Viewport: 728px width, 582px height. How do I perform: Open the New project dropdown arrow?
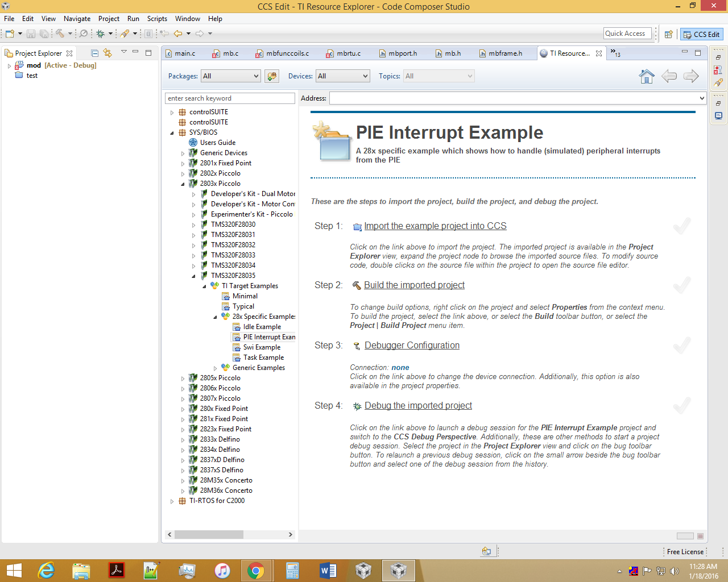click(20, 34)
